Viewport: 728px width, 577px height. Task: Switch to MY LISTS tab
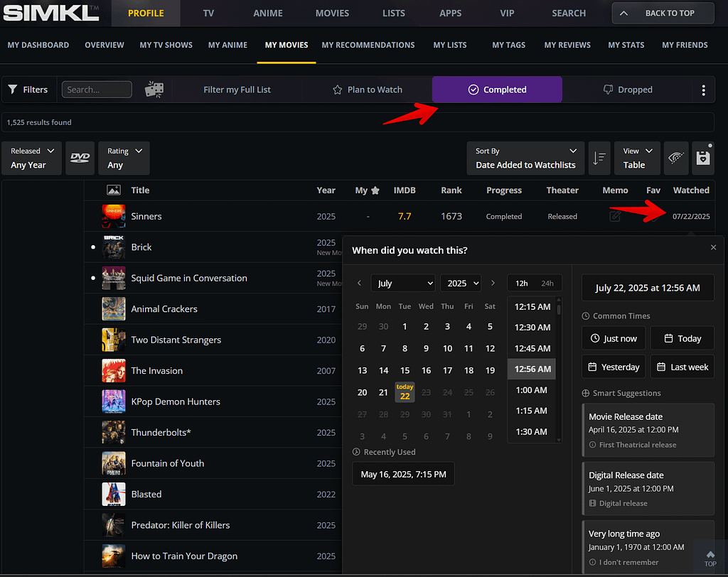450,45
